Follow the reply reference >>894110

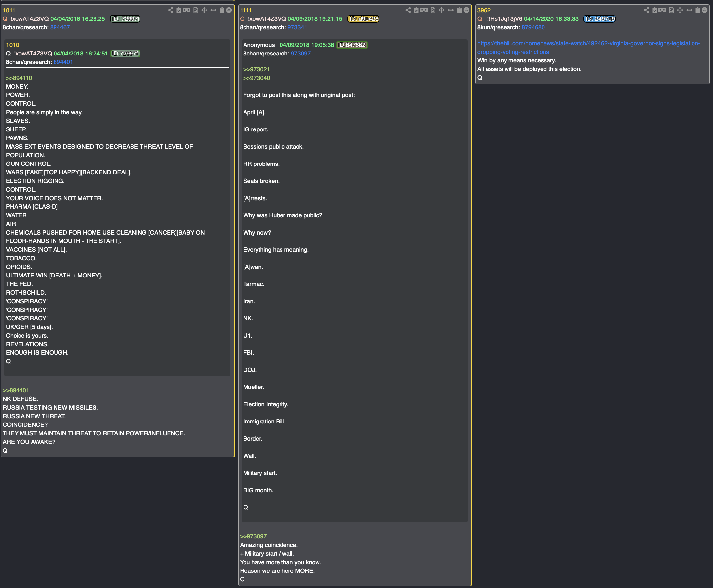[19, 78]
